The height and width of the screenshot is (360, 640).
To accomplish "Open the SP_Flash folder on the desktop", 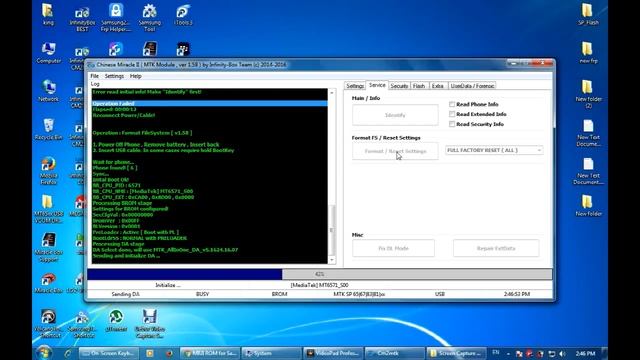I will (x=588, y=15).
